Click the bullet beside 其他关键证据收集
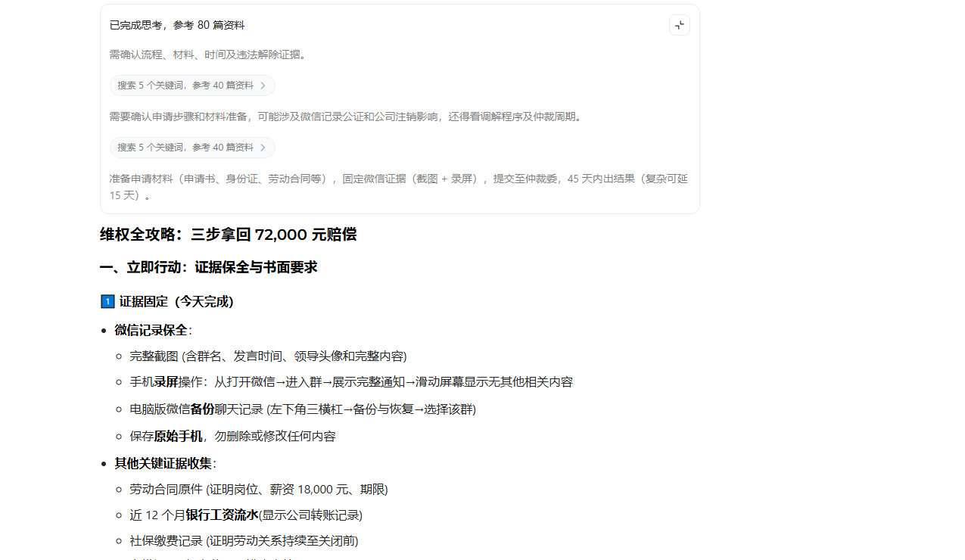The width and height of the screenshot is (965, 560). tap(105, 463)
